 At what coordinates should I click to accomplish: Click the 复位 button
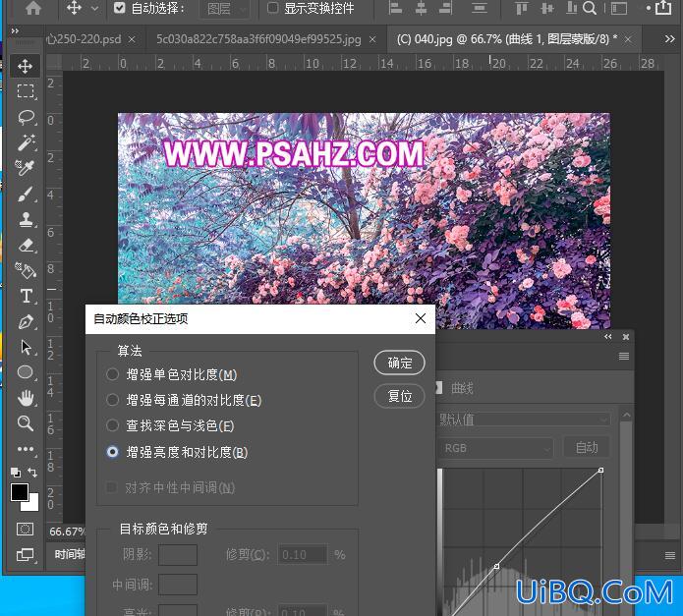click(x=399, y=396)
